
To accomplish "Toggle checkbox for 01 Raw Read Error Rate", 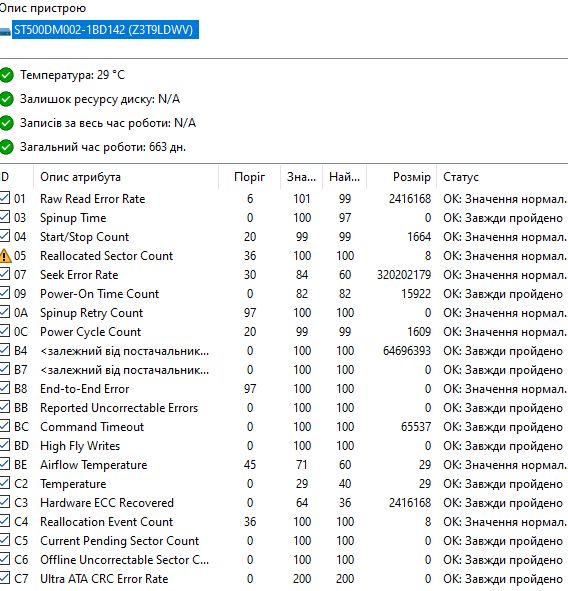I will (x=5, y=198).
